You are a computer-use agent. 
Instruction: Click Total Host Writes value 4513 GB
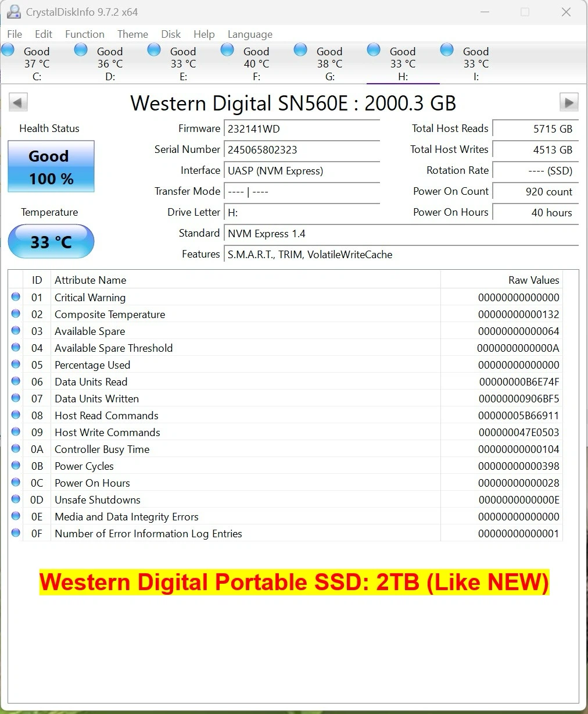coord(536,149)
